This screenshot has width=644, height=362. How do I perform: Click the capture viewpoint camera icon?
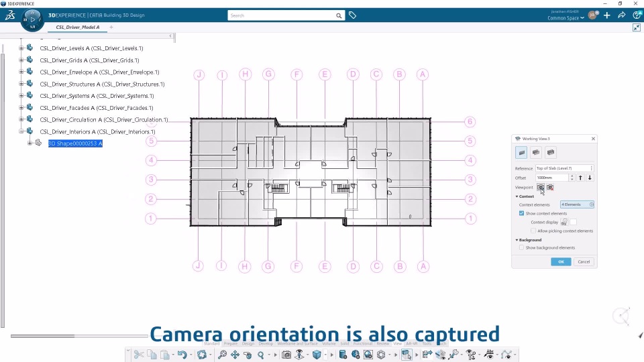(541, 187)
